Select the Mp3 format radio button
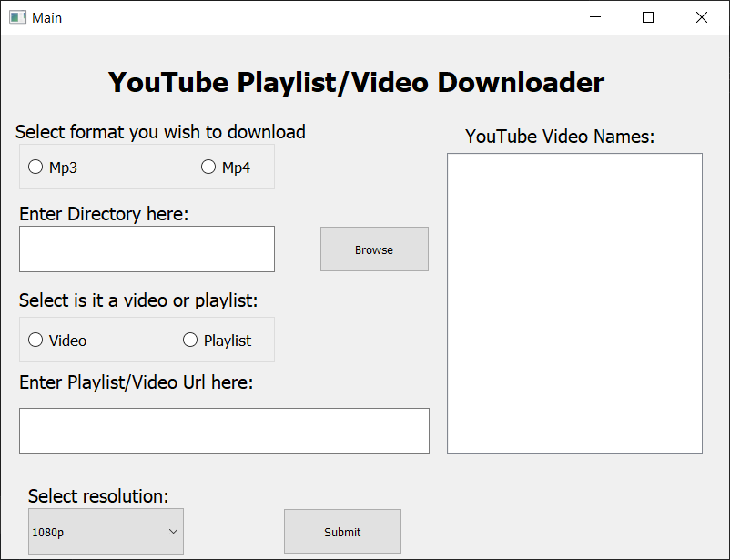The image size is (730, 560). click(35, 167)
